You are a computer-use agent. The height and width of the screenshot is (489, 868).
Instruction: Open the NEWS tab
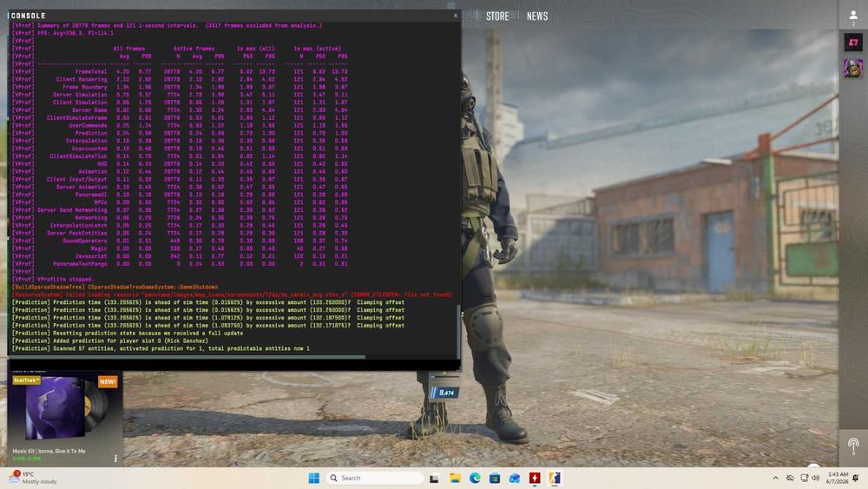coord(537,16)
